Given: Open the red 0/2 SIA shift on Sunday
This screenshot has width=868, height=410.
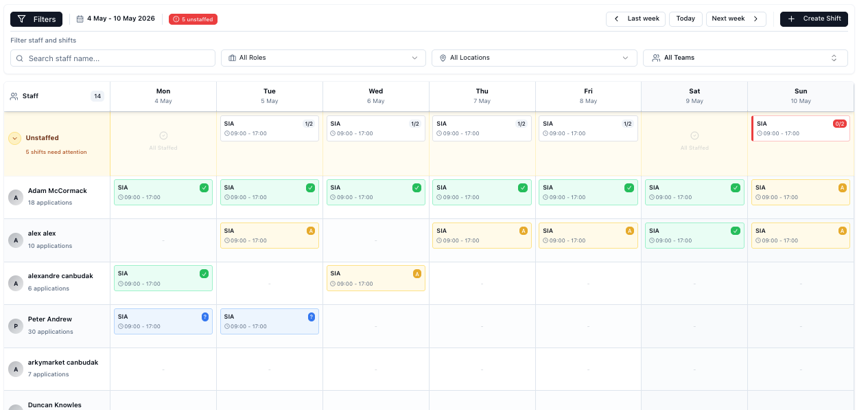Looking at the screenshot, I should click(801, 128).
